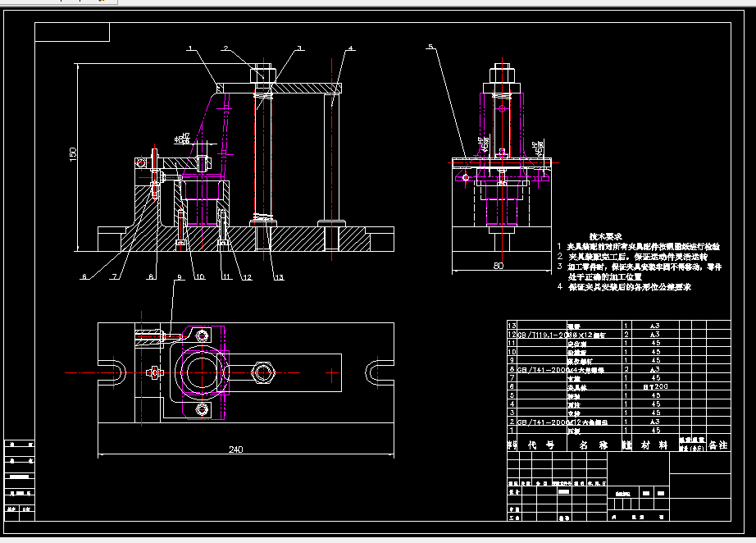Click balloon label 1 above the front view

pyautogui.click(x=190, y=48)
